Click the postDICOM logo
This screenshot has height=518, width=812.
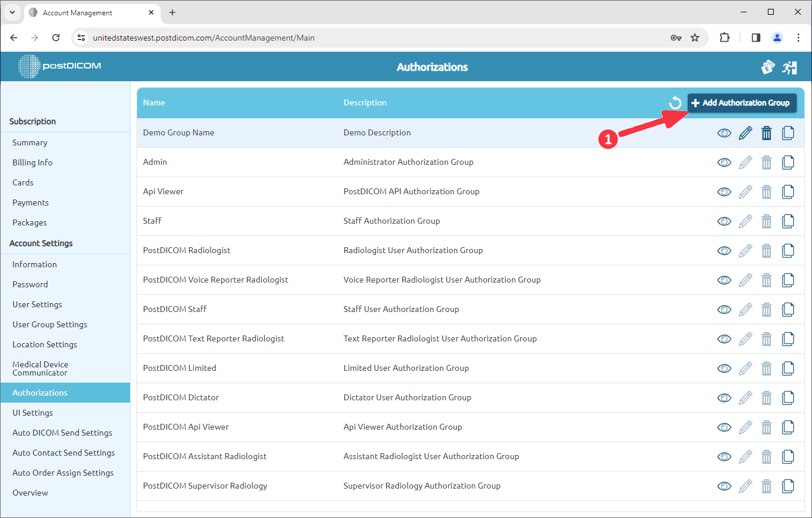point(58,67)
